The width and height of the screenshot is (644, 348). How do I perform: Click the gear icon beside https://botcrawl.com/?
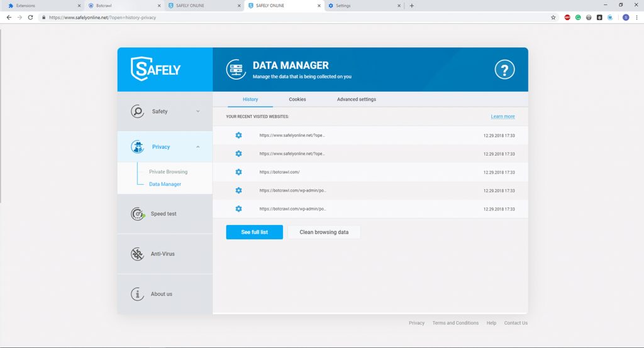click(238, 172)
